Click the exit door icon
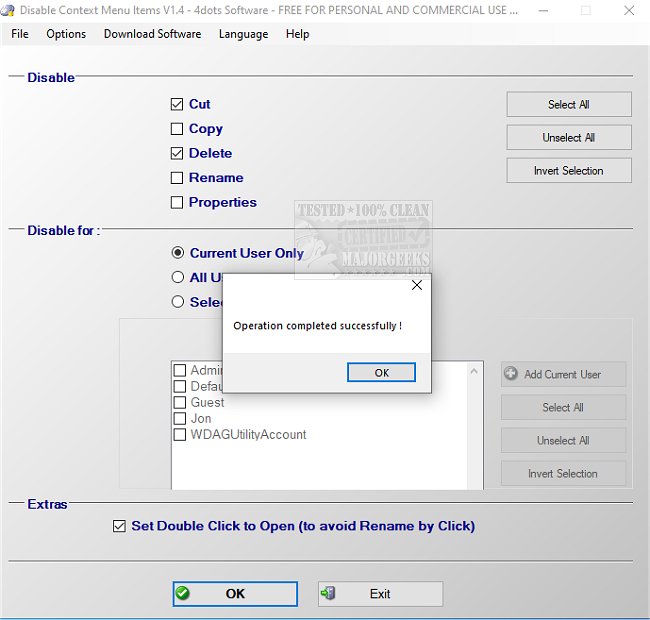This screenshot has width=650, height=620. (x=328, y=593)
